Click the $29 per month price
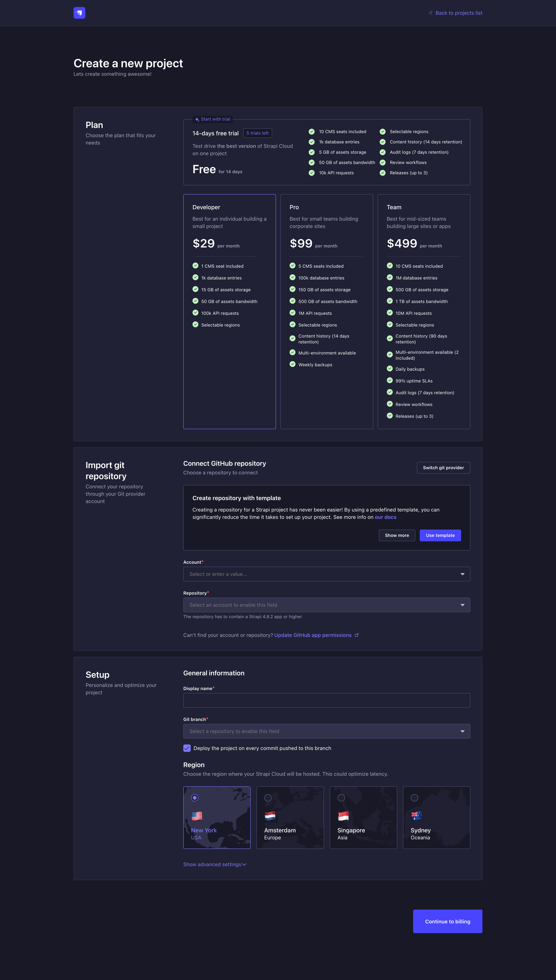The image size is (556, 980). (216, 244)
